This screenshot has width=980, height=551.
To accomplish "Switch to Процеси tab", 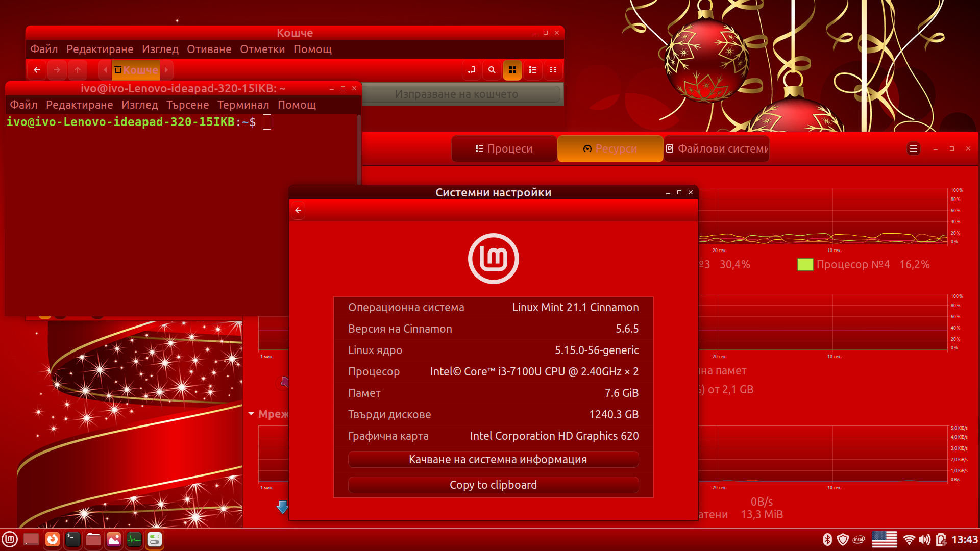I will click(504, 148).
